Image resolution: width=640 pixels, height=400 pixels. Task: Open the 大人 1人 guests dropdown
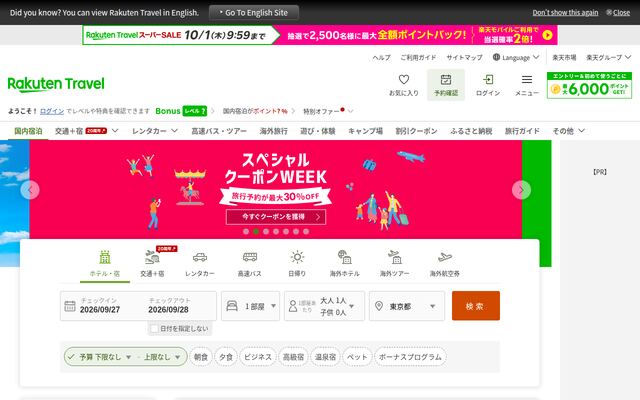324,306
